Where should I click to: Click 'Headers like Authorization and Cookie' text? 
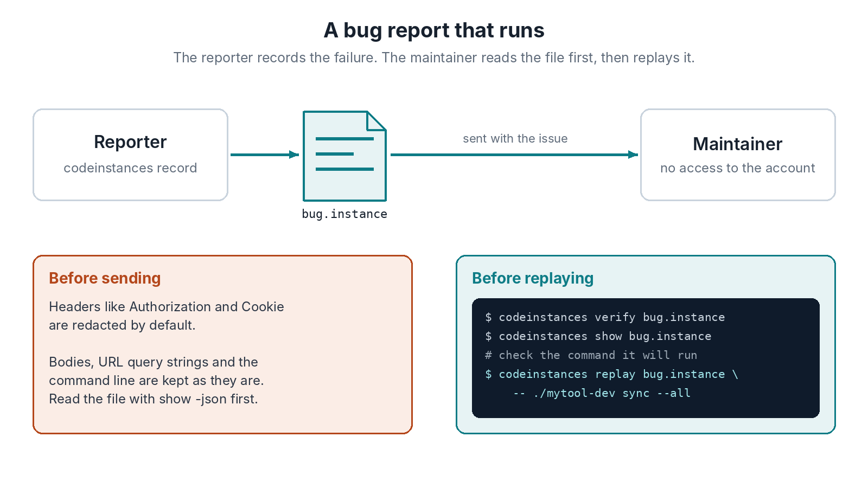click(x=167, y=307)
